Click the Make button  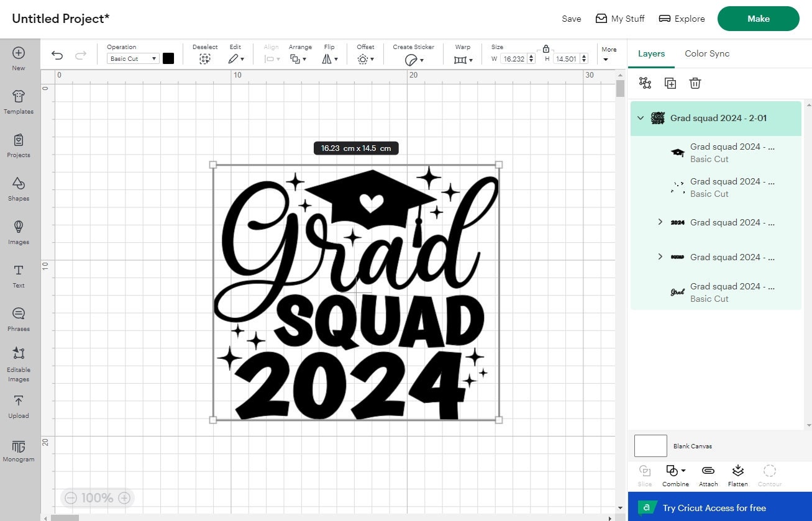pos(758,19)
